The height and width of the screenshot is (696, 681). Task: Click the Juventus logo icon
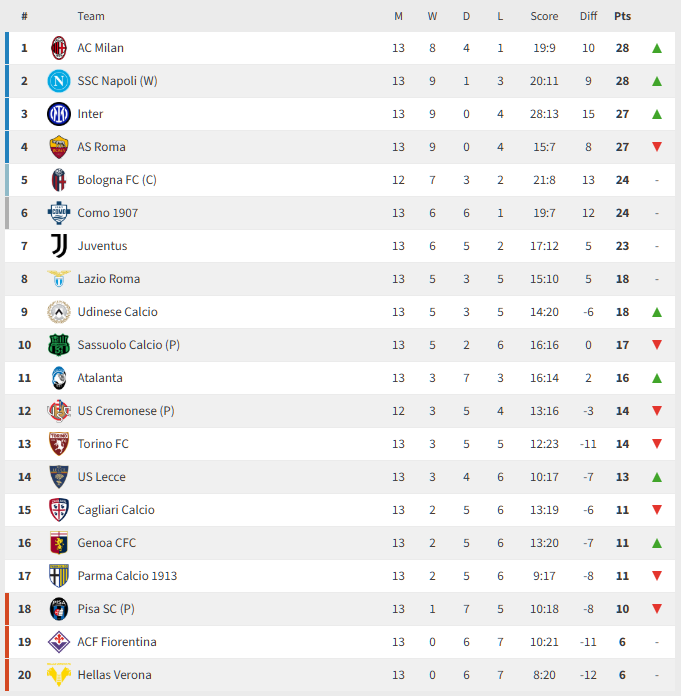point(59,246)
